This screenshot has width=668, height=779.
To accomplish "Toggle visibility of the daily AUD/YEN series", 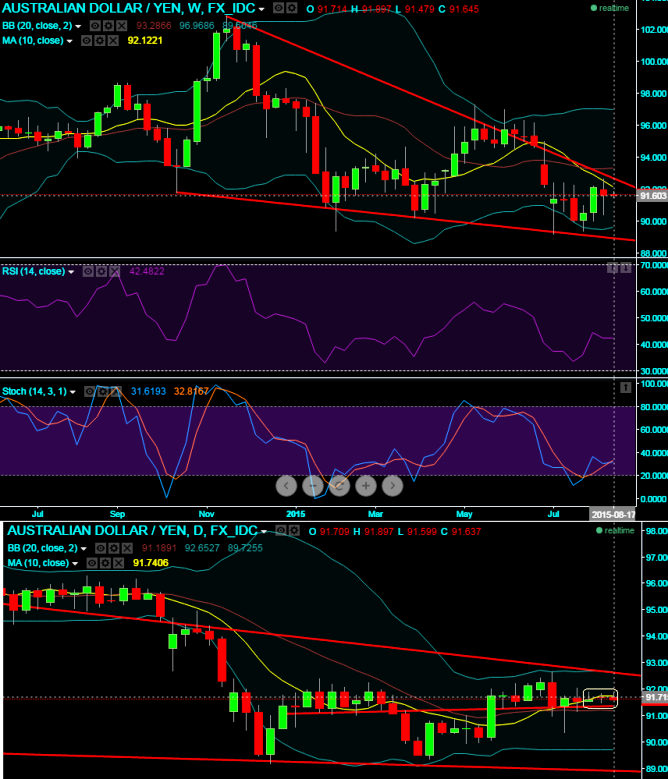I will (281, 531).
